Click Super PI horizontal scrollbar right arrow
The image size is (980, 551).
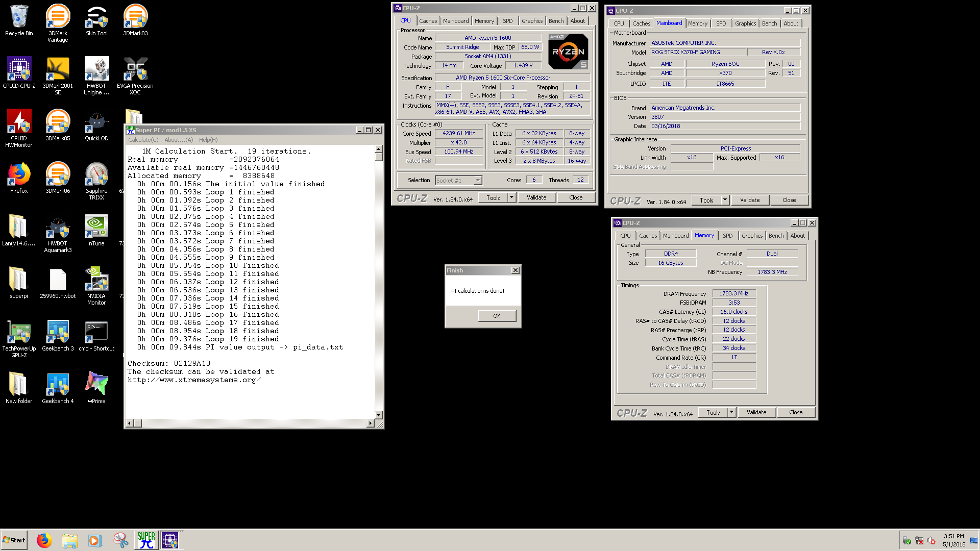pyautogui.click(x=371, y=423)
